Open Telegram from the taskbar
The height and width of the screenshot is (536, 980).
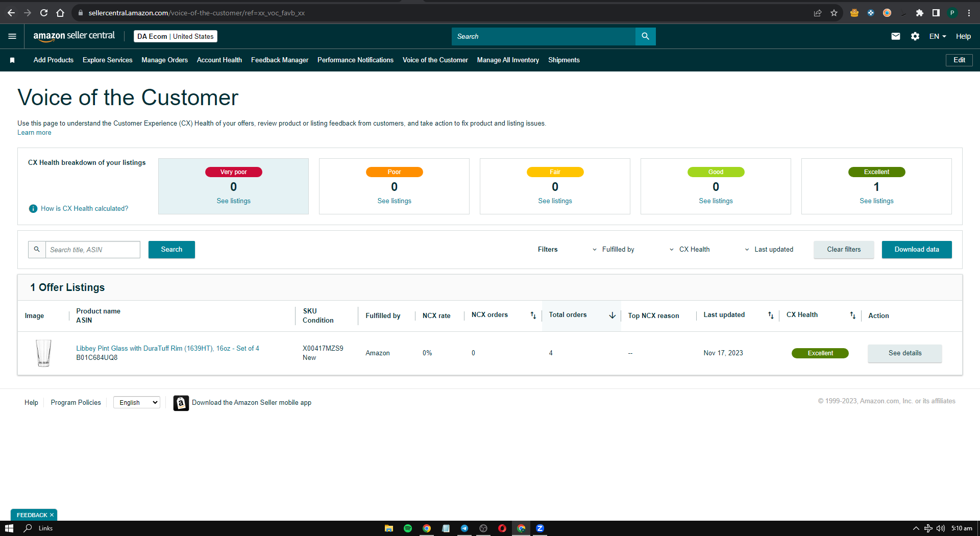(464, 528)
